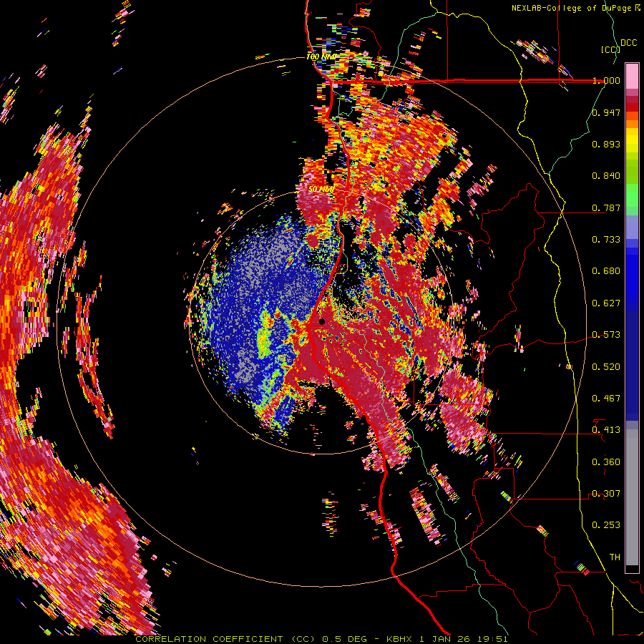Pick the gray lower segment of color bar
The image size is (644, 644).
click(632, 497)
